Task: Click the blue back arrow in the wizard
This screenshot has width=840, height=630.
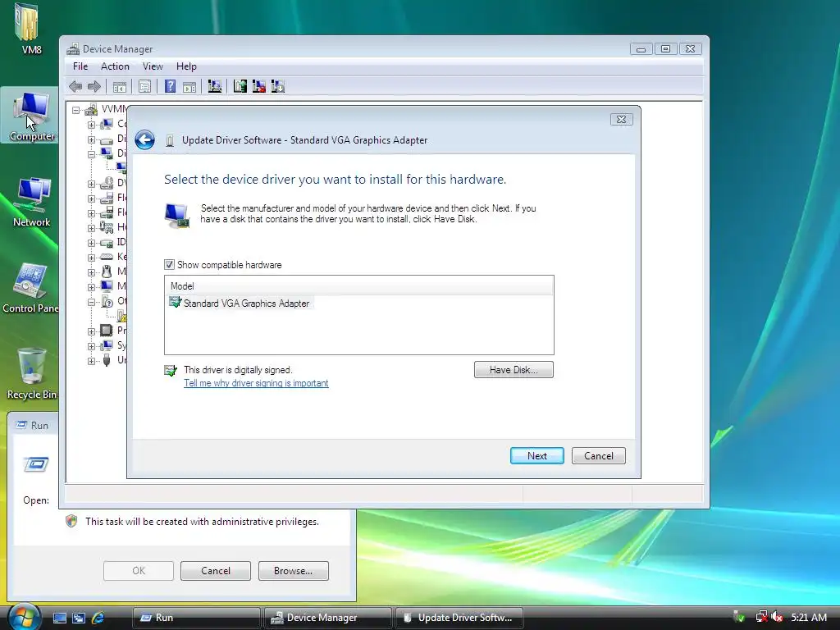Action: click(144, 139)
